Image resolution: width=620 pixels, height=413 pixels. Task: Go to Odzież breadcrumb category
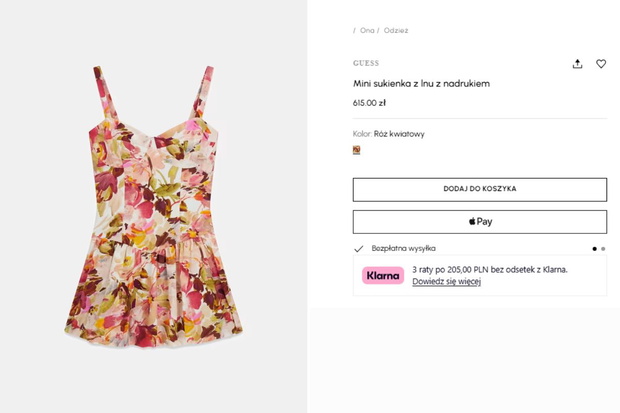(x=396, y=30)
